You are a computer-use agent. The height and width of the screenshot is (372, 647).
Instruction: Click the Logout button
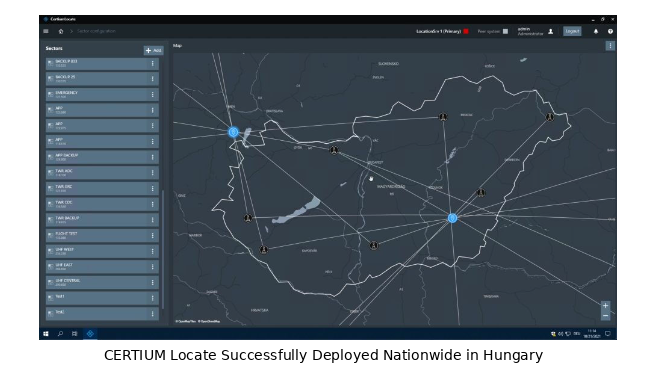coord(572,31)
